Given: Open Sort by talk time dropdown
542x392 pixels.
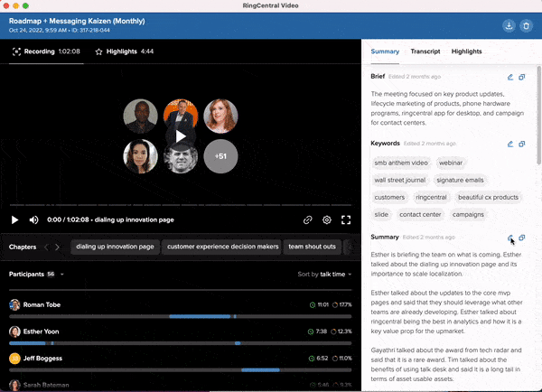Looking at the screenshot, I should pyautogui.click(x=326, y=274).
